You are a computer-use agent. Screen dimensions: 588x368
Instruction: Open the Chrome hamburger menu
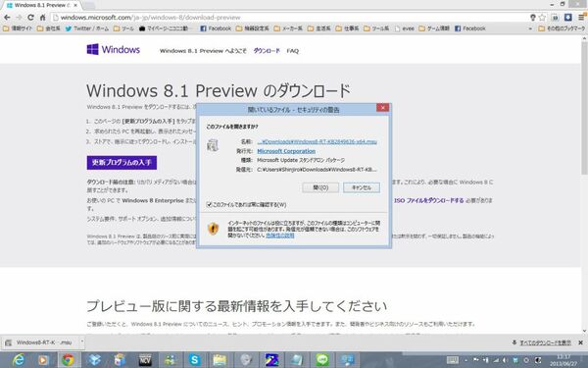[581, 18]
